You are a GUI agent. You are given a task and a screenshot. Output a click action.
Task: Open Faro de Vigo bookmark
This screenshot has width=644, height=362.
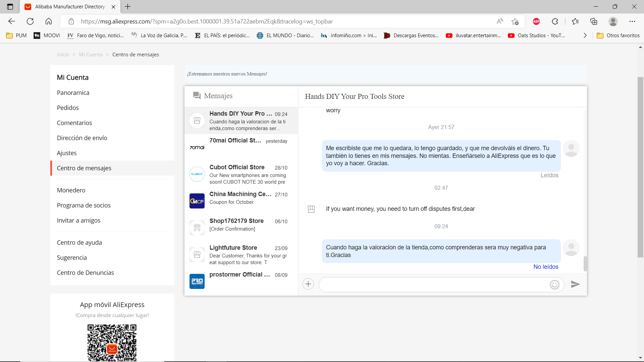pyautogui.click(x=96, y=36)
